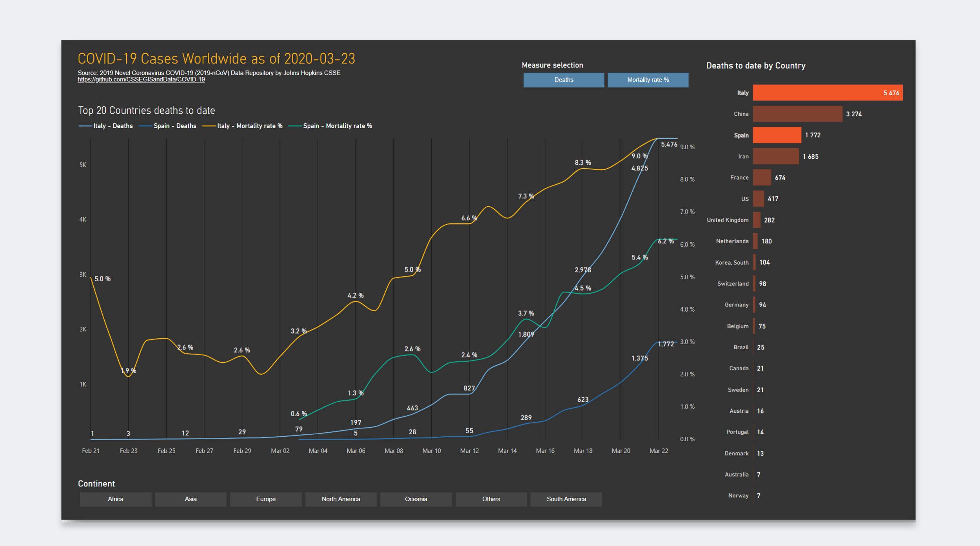This screenshot has width=980, height=546.
Task: Filter by Oceania continent
Action: pos(416,499)
